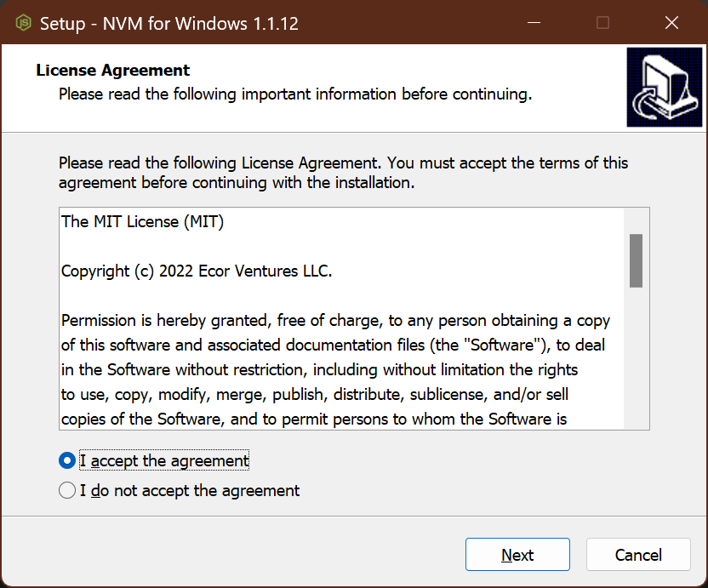
Task: Click the Ecor Ventures copyright line
Action: coord(197,271)
